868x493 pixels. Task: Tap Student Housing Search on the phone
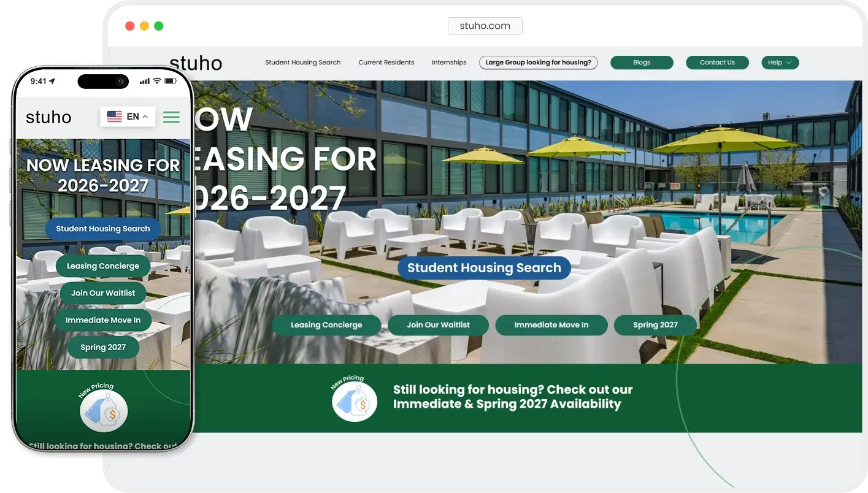tap(103, 229)
